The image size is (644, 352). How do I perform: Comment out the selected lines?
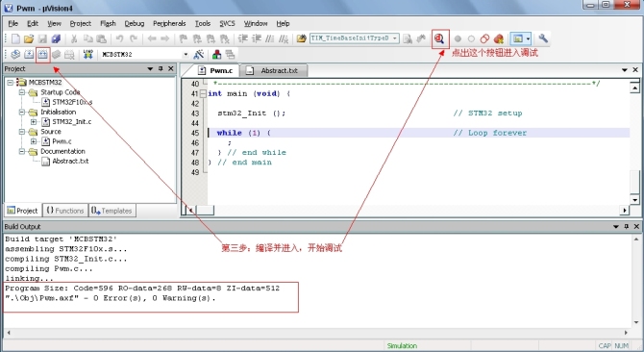(x=270, y=38)
